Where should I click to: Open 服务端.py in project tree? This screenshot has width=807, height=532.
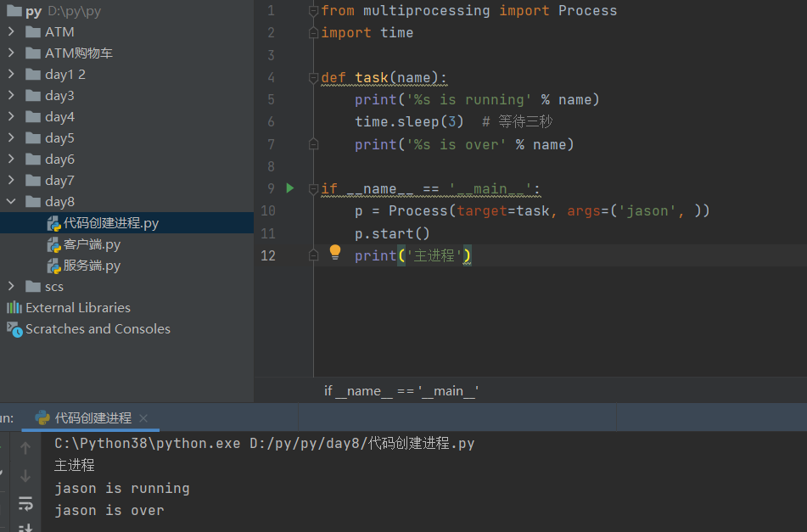(x=92, y=266)
